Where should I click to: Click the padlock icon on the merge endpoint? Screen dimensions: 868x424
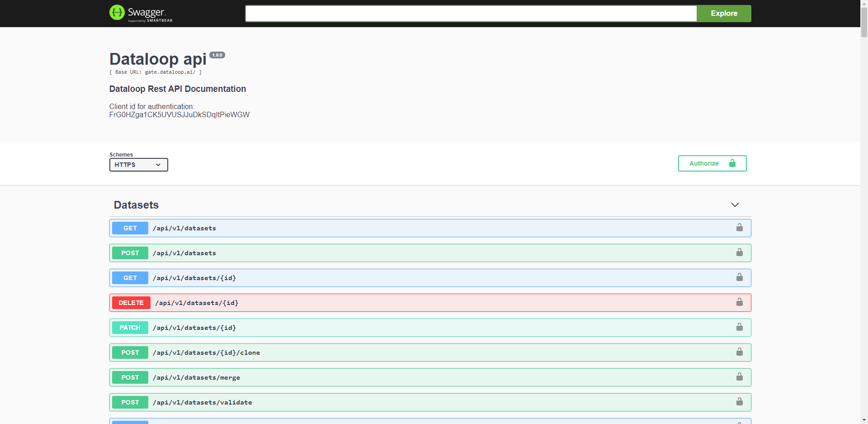click(x=740, y=377)
